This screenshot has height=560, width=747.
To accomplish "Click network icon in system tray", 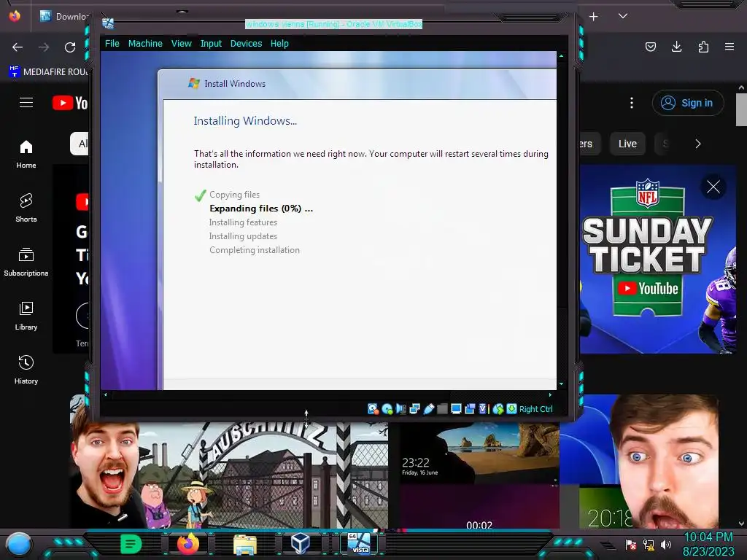I will click(649, 544).
